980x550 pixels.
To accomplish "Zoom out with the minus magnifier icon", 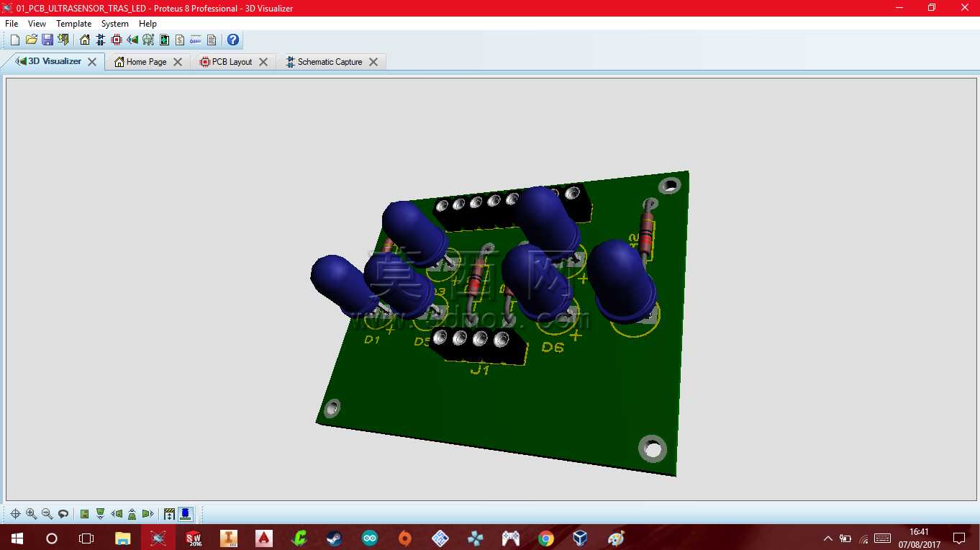I will [47, 514].
